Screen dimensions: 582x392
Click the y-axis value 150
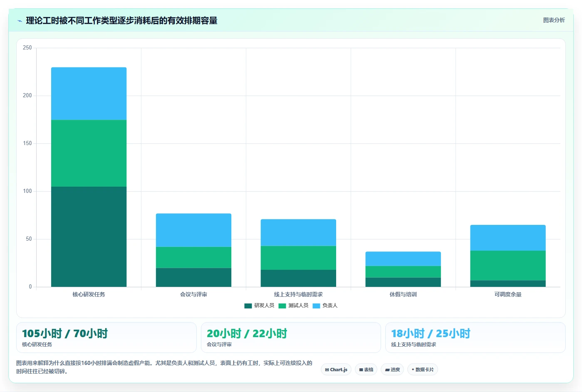pyautogui.click(x=27, y=143)
